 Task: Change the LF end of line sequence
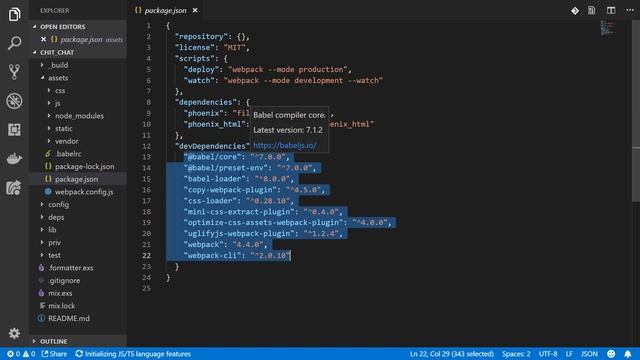coord(569,354)
